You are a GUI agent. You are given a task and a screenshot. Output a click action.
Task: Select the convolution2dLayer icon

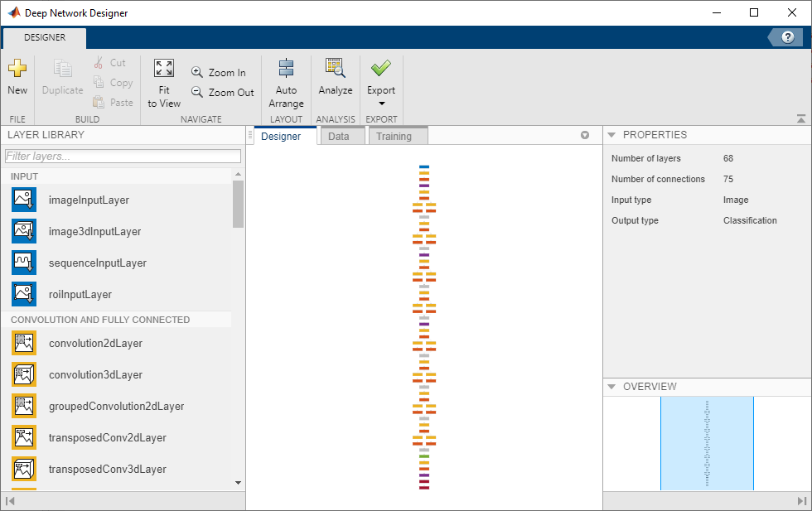tap(24, 343)
